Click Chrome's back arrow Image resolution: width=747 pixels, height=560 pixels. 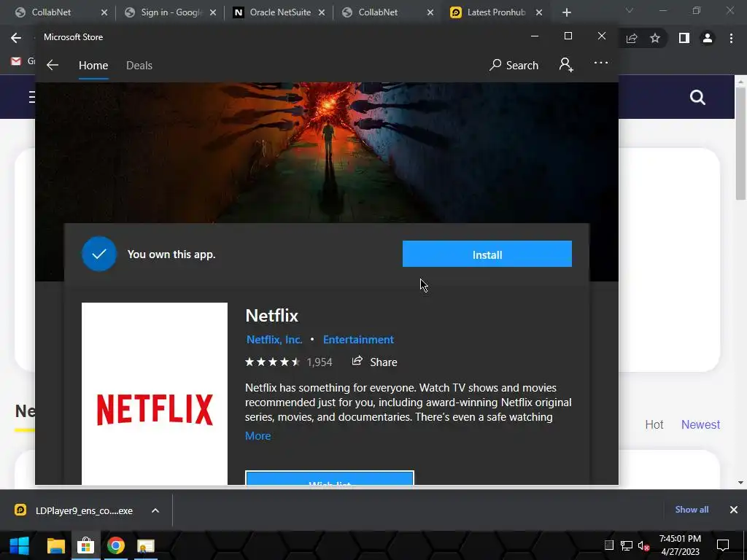(16, 38)
